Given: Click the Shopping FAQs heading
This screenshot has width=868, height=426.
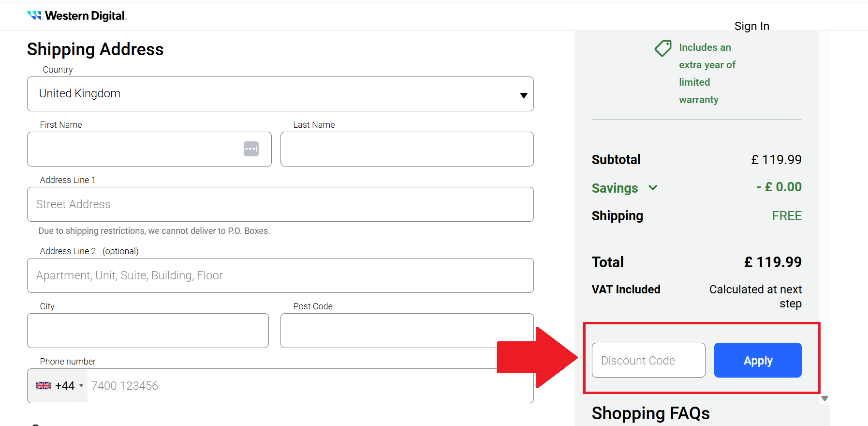Looking at the screenshot, I should (x=650, y=413).
